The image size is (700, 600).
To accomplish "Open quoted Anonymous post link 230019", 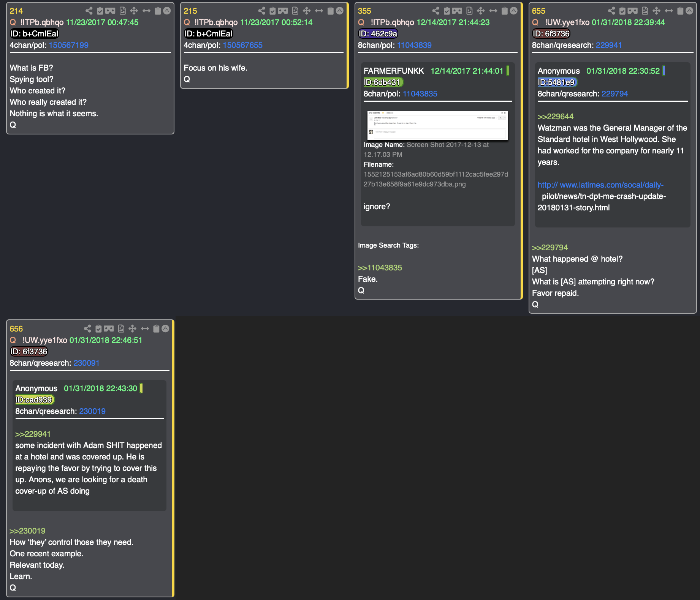I will (92, 411).
